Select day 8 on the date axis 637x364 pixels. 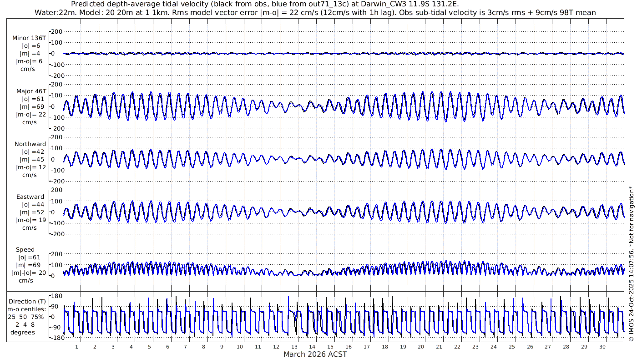(204, 347)
